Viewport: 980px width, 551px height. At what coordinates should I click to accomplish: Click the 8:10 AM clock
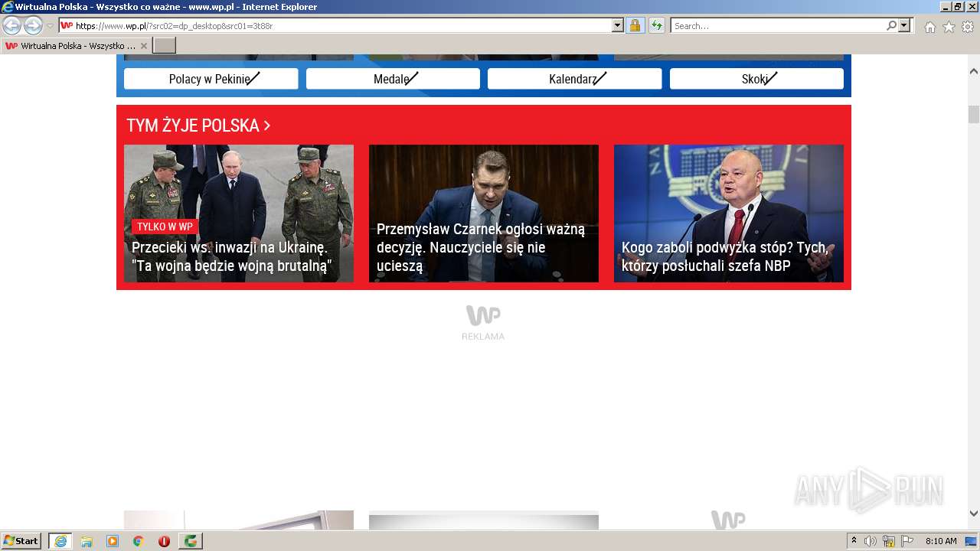click(941, 541)
